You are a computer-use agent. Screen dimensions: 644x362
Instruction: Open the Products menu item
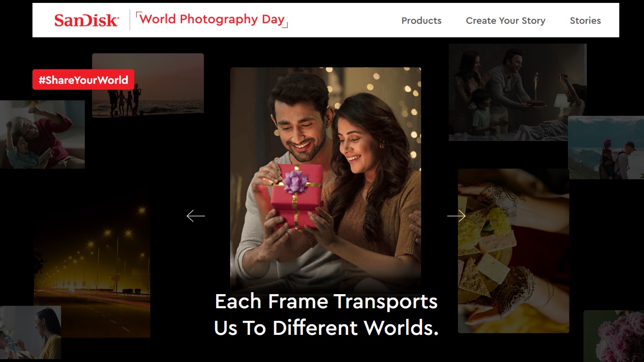point(421,20)
